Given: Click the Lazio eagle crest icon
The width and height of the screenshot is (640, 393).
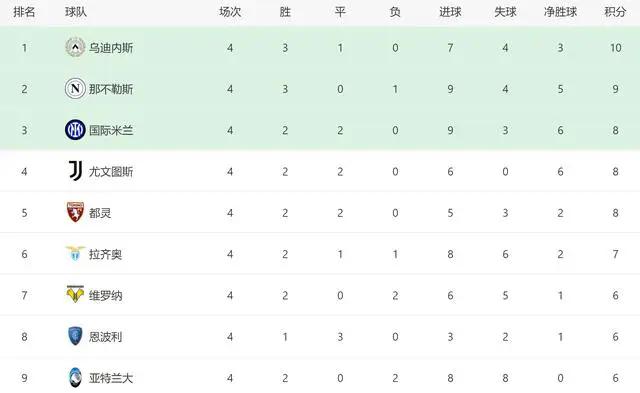Looking at the screenshot, I should point(75,254).
